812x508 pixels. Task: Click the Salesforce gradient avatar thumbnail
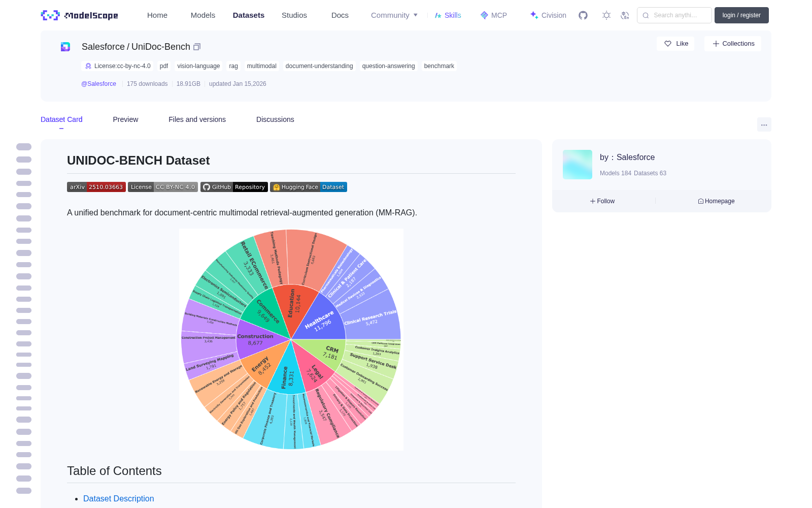[x=578, y=165]
